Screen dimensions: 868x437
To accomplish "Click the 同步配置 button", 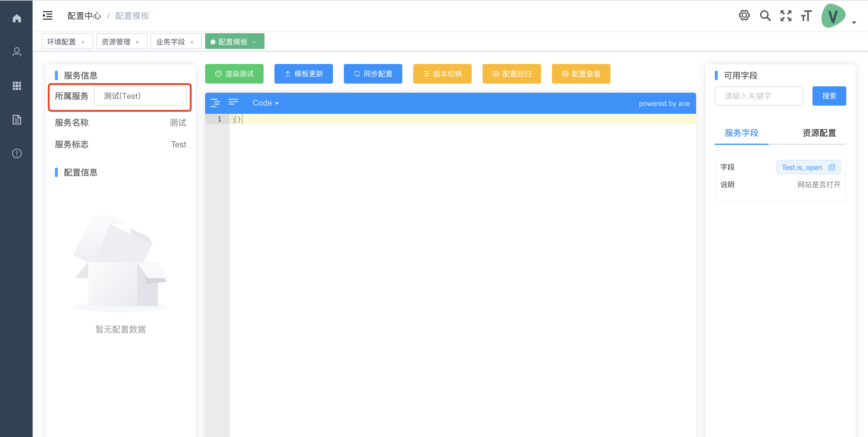I will pos(373,74).
